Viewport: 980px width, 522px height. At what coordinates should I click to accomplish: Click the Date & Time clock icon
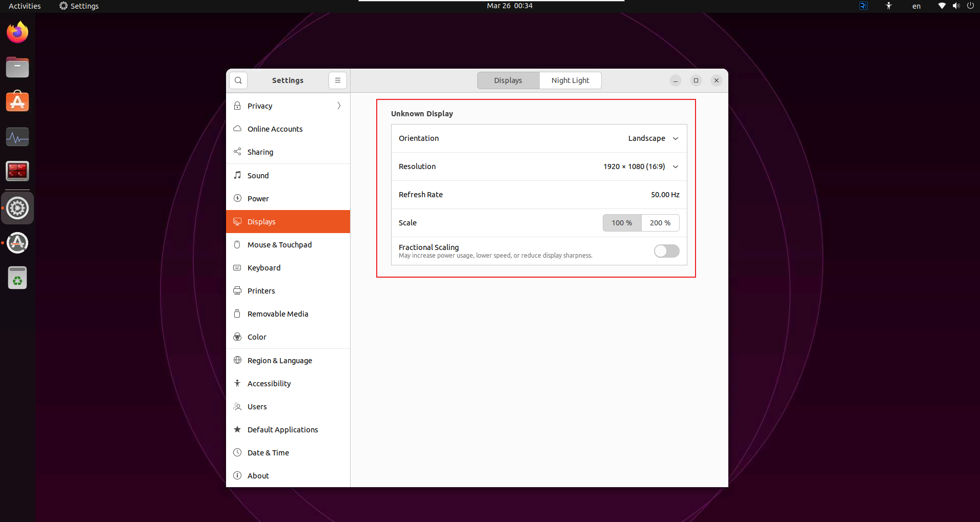(x=237, y=452)
